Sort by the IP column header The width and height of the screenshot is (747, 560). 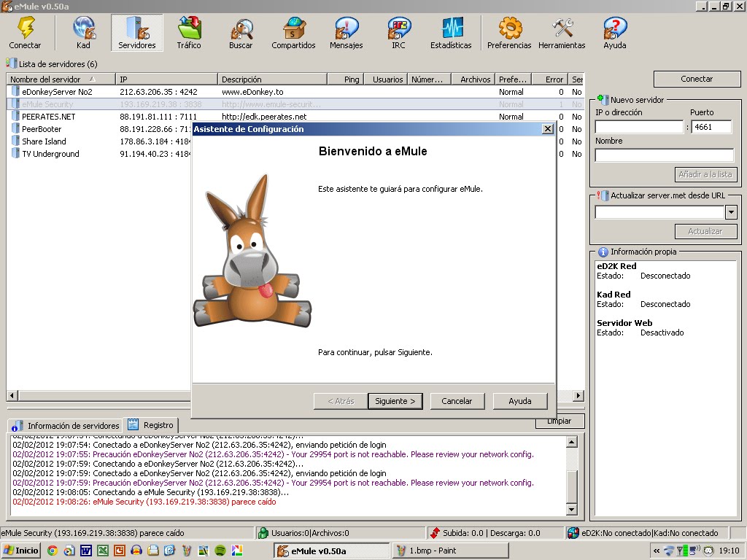[167, 79]
